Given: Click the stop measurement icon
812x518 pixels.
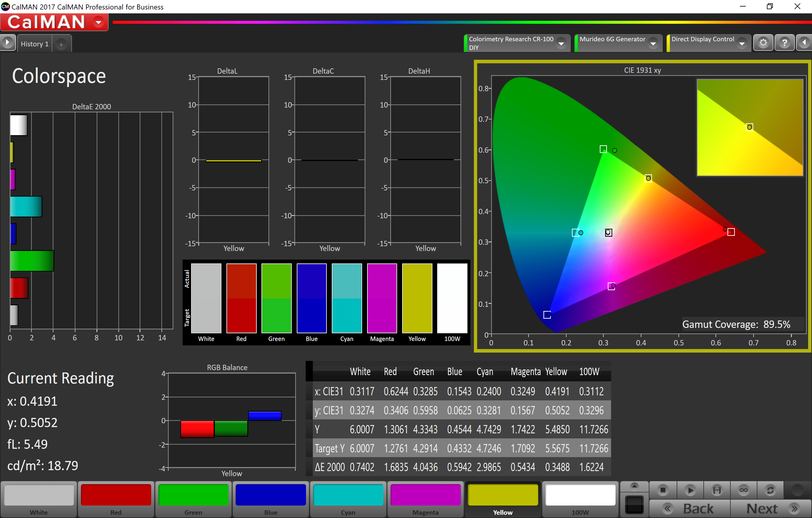Looking at the screenshot, I should coord(663,490).
